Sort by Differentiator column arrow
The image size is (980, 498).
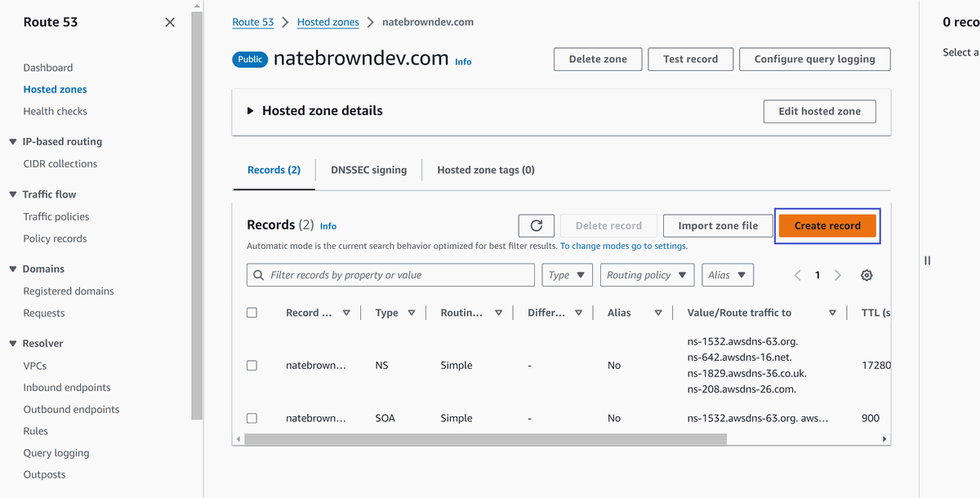tap(578, 313)
